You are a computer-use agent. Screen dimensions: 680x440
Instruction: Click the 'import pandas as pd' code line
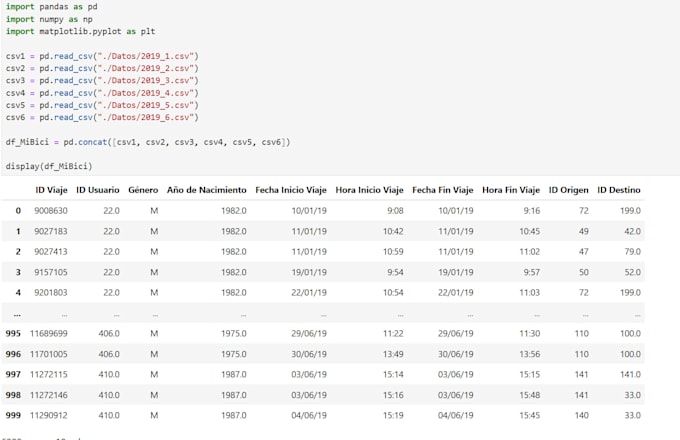point(51,7)
